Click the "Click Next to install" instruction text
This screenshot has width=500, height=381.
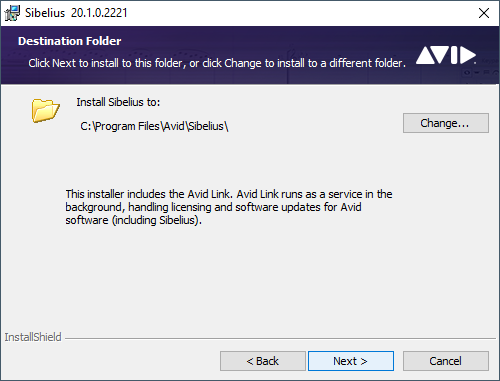217,63
